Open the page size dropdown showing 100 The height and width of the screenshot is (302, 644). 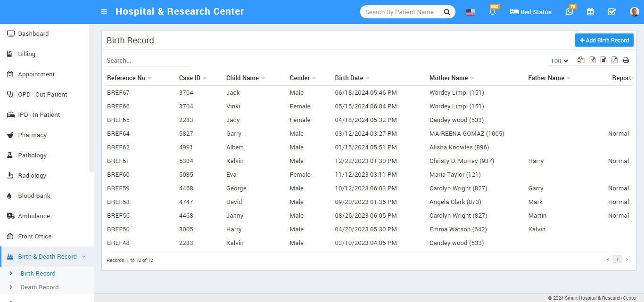click(x=559, y=61)
